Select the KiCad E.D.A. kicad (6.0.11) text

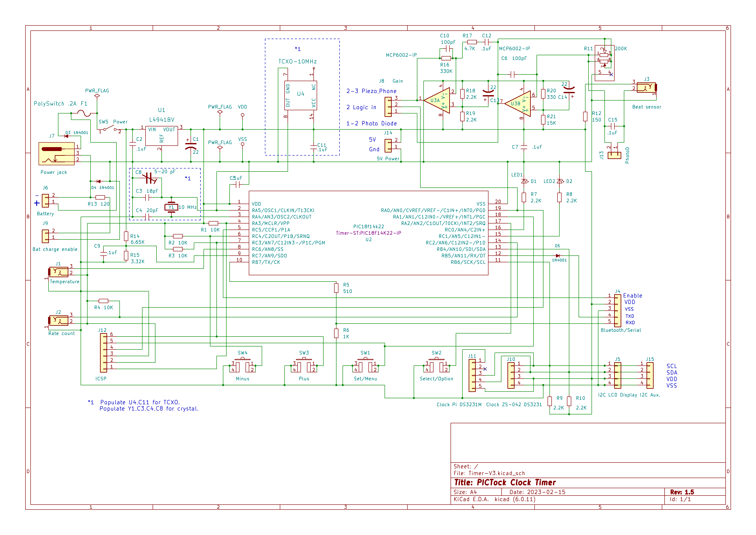[x=495, y=499]
